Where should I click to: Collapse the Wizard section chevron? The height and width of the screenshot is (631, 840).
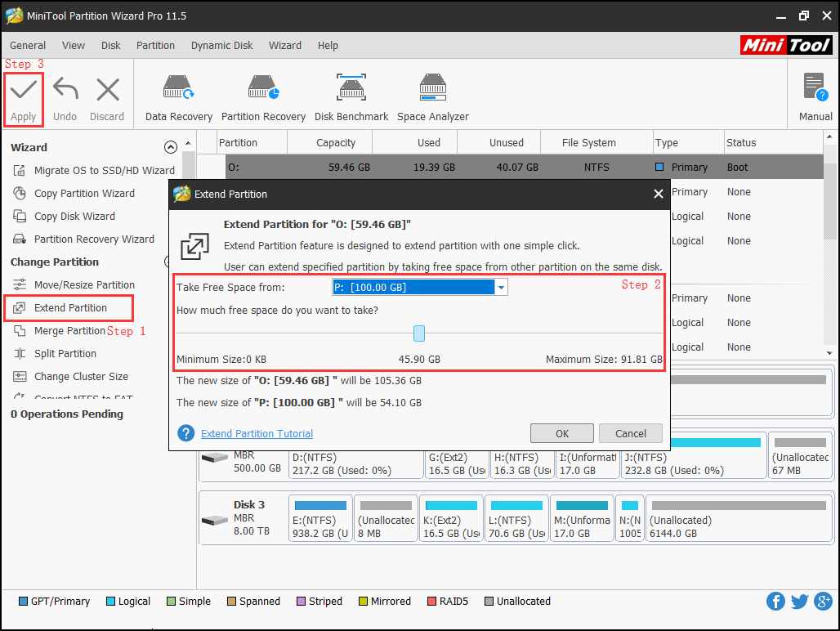point(170,148)
